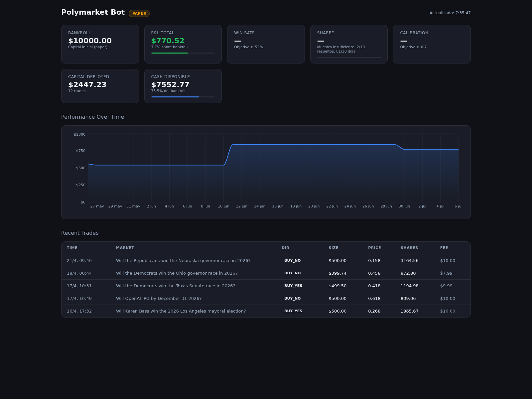
Task: Click the Polymarket Bot title
Action: [x=93, y=12]
